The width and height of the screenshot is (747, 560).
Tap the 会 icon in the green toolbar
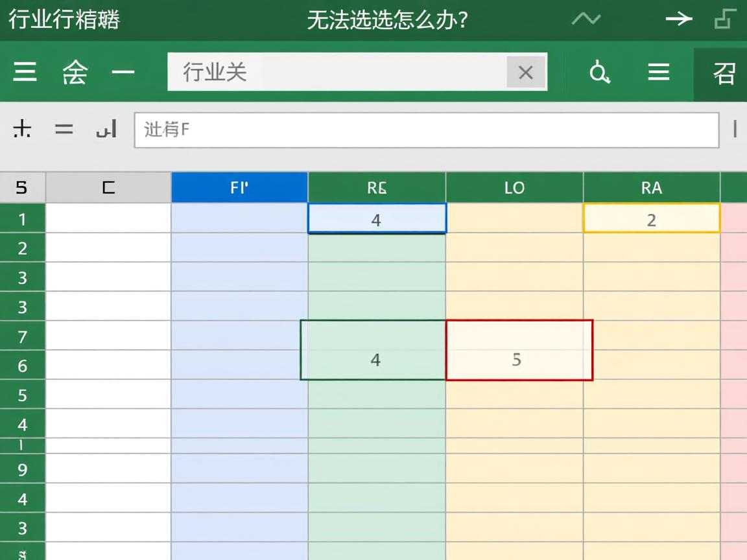pos(73,73)
